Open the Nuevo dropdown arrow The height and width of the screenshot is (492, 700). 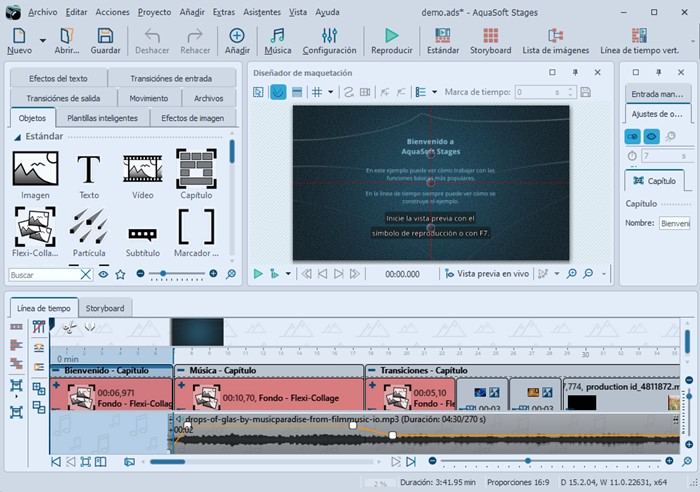[43, 41]
